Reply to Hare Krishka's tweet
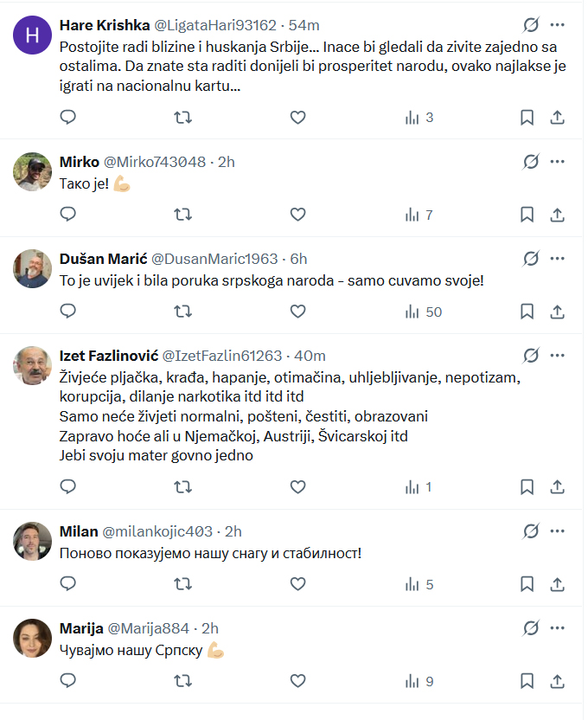 tap(68, 118)
